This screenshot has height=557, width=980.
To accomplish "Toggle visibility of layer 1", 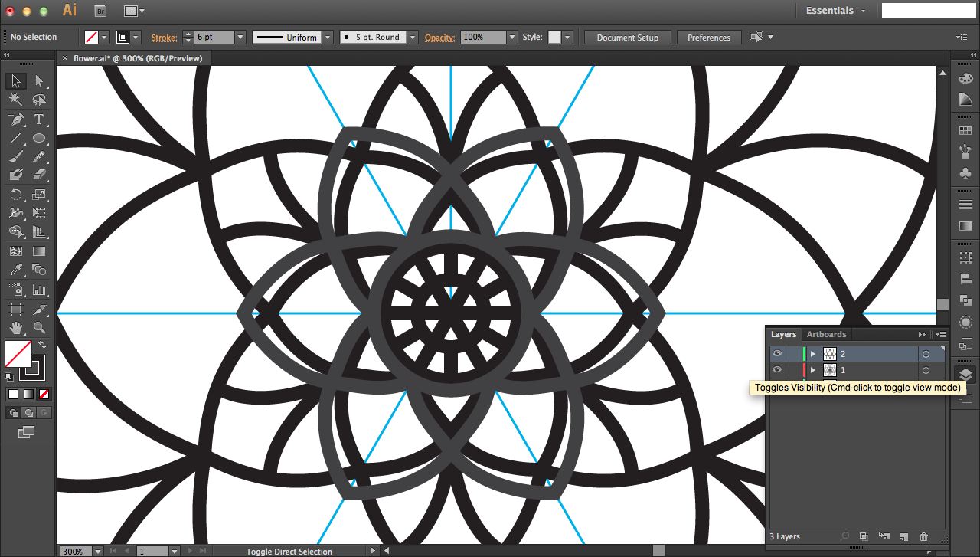I will click(777, 370).
